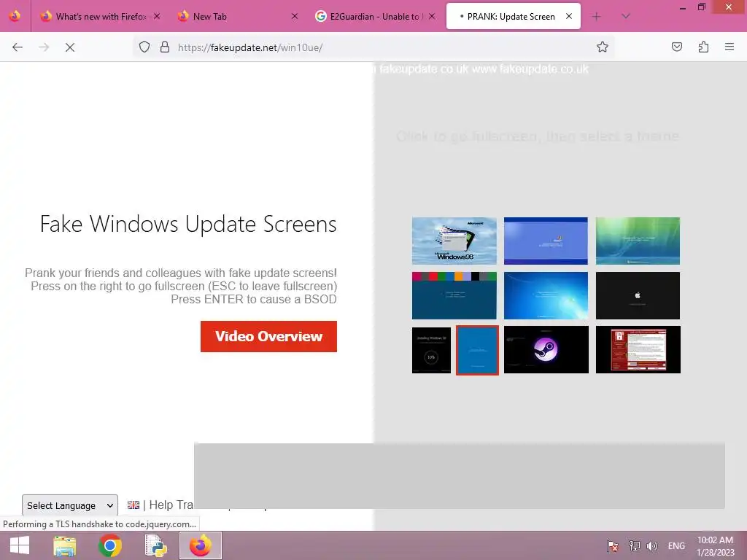Open the taskbar clock showing 10:02 AM
This screenshot has width=747, height=560.
click(x=715, y=545)
